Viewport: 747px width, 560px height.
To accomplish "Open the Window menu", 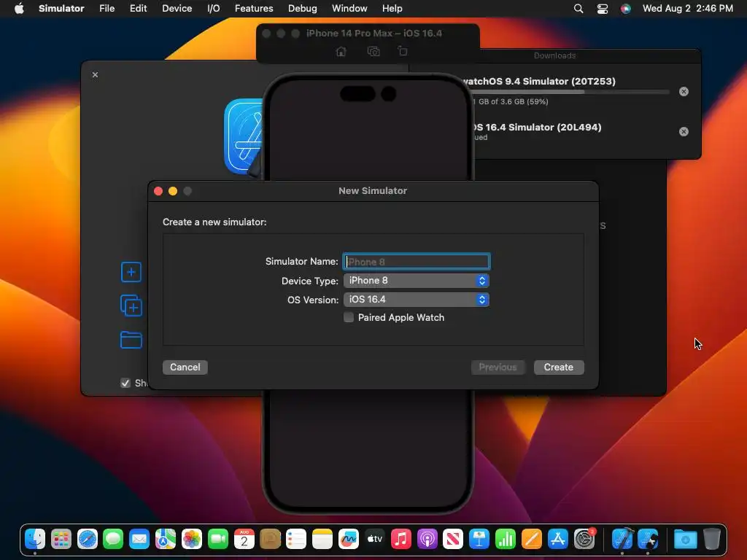I will (349, 9).
